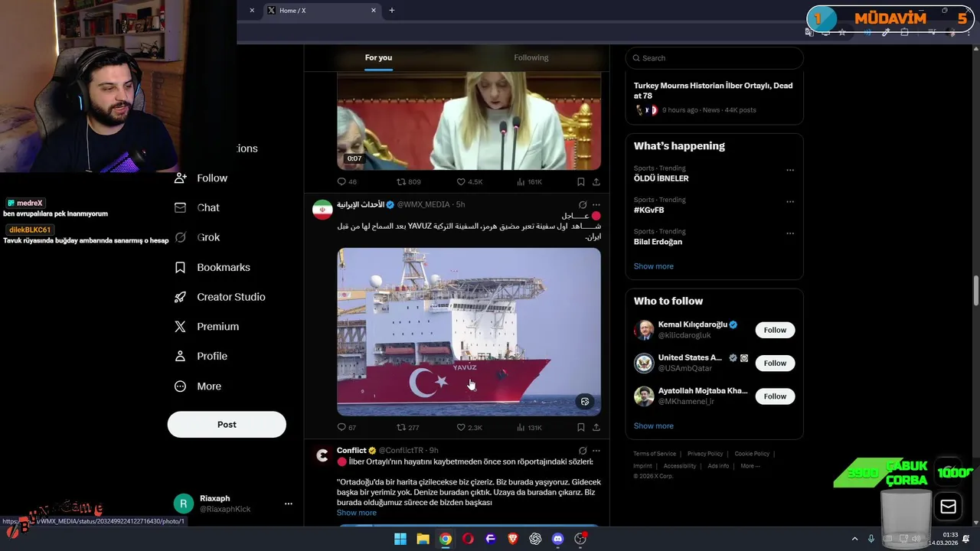The image size is (980, 551).
Task: Open the Bilal Erdoğan trending topic
Action: coord(658,242)
